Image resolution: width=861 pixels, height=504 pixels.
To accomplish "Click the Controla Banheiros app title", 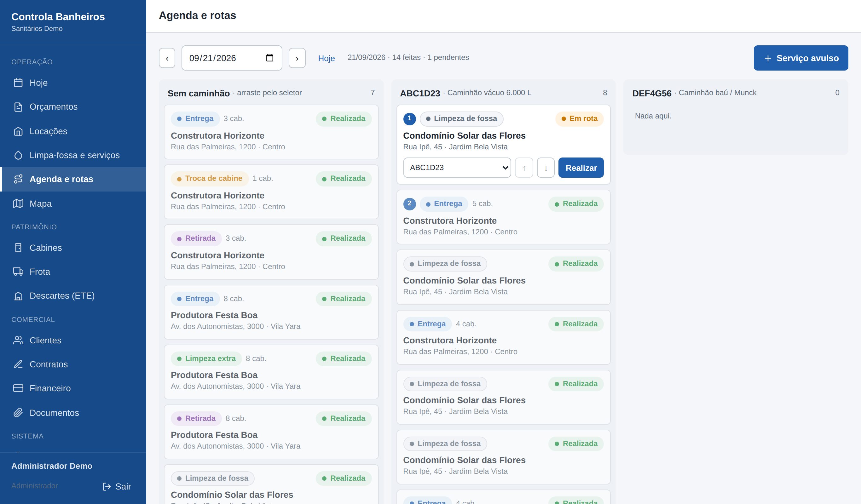I will tap(58, 17).
